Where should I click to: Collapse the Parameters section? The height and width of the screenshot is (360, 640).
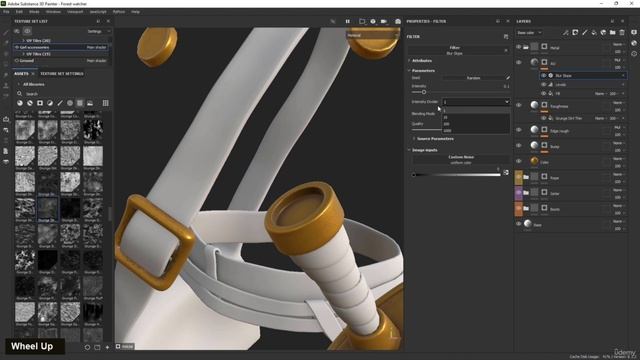coord(423,71)
